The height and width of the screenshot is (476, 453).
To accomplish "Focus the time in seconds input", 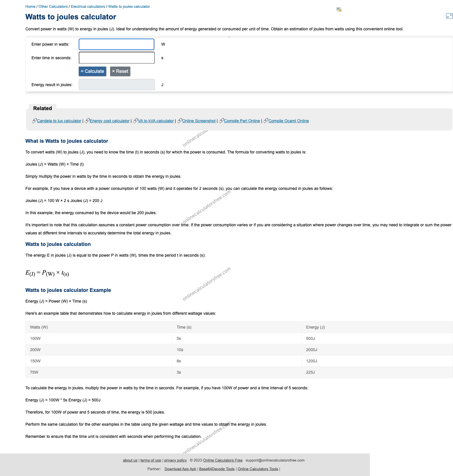I will click(x=117, y=58).
